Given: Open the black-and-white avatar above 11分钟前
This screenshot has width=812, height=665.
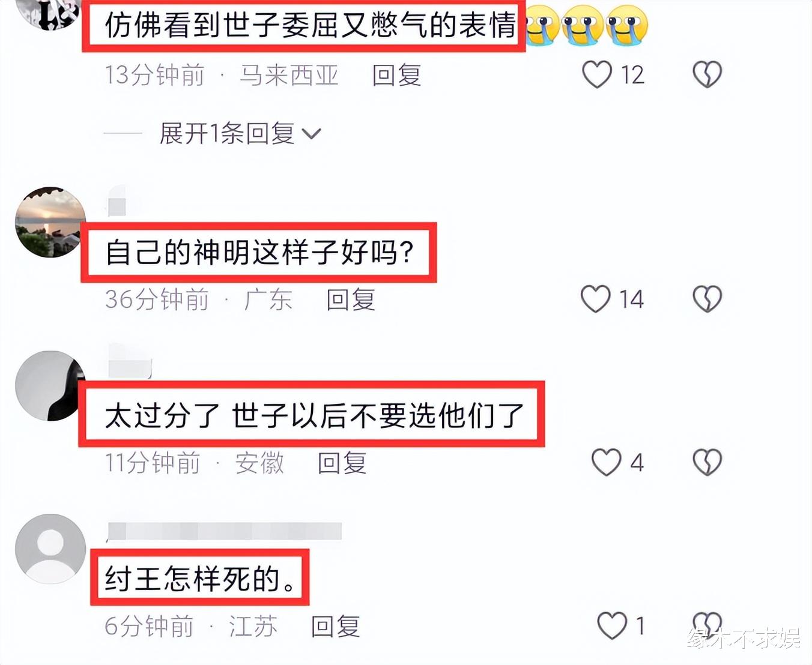Looking at the screenshot, I should click(50, 386).
